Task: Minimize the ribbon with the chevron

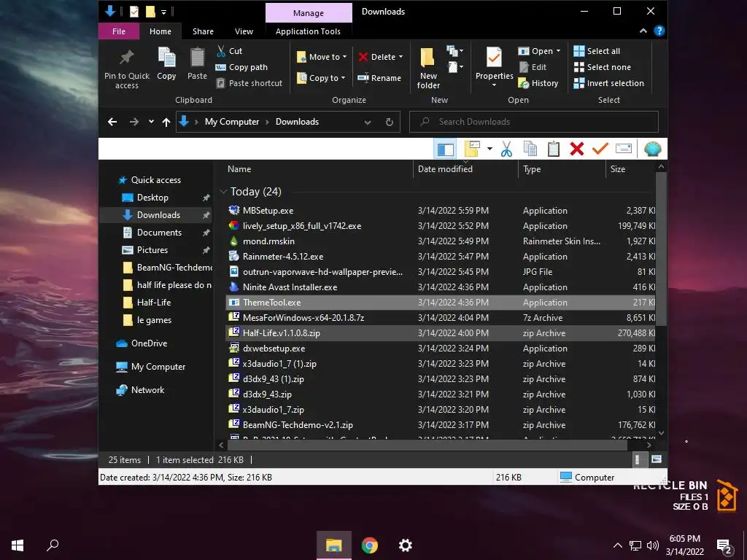Action: (643, 31)
